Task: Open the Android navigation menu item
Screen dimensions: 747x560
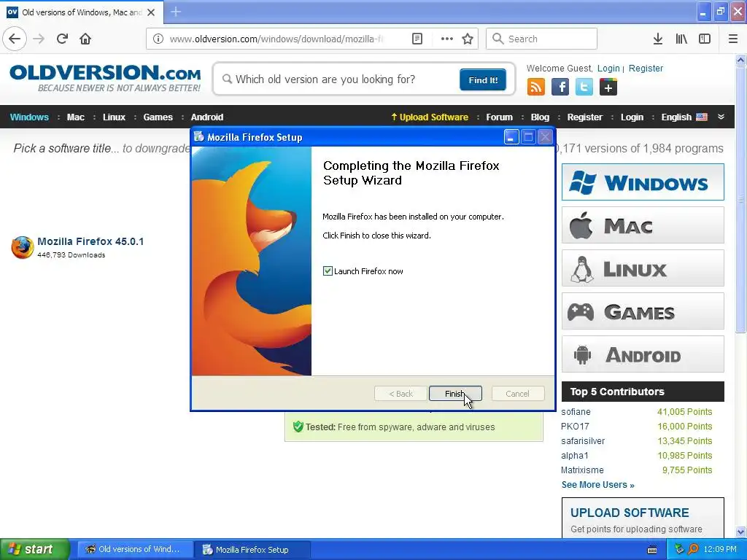Action: click(206, 117)
